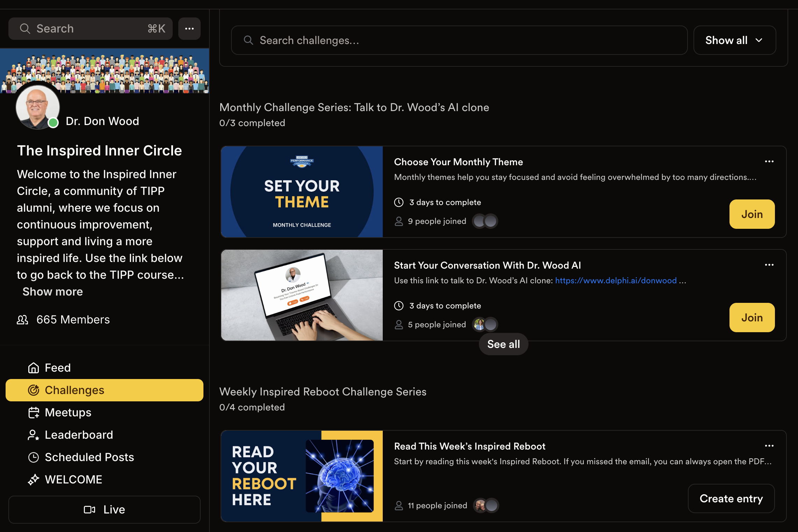The width and height of the screenshot is (798, 532).
Task: Expand the monthly series with See all
Action: (503, 344)
